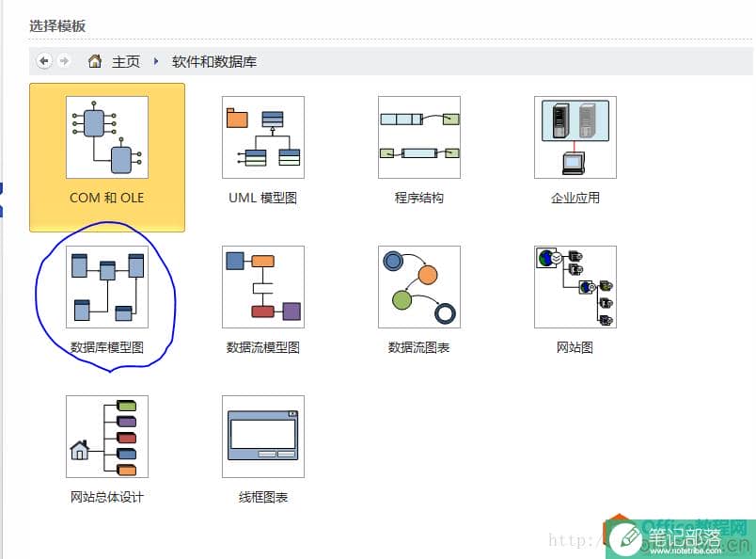Click the 网站总体设计 label text
Viewport: 756px width, 559px height.
coord(107,497)
